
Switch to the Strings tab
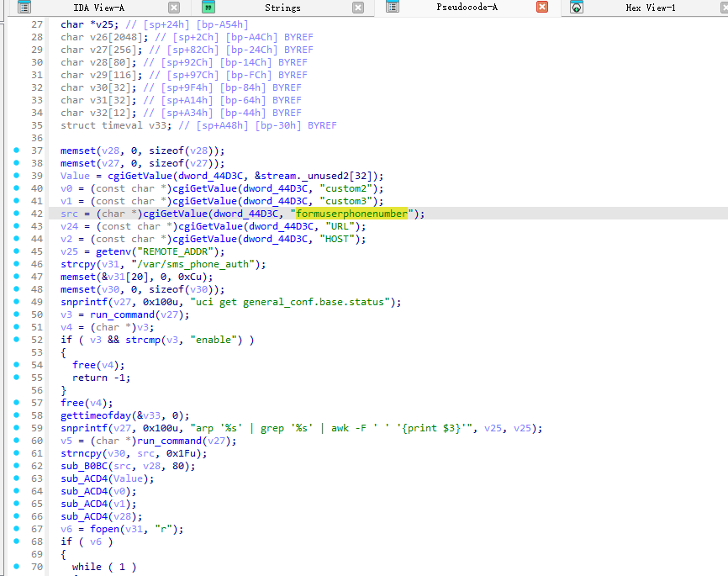click(x=282, y=8)
